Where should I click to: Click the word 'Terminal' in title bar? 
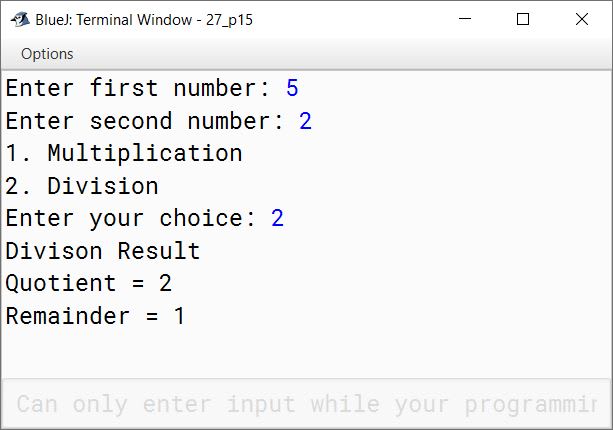[134, 20]
